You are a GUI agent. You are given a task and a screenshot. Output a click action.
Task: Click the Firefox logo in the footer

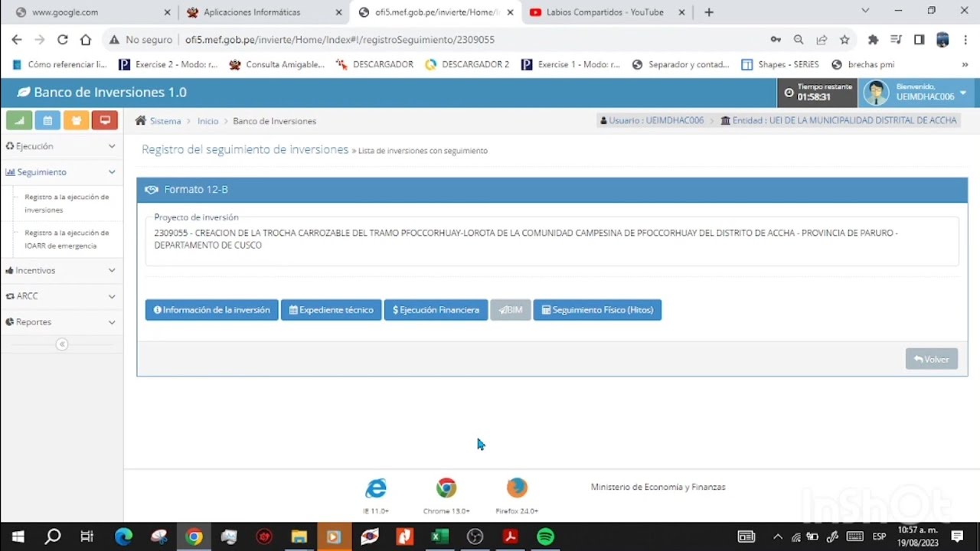click(517, 487)
